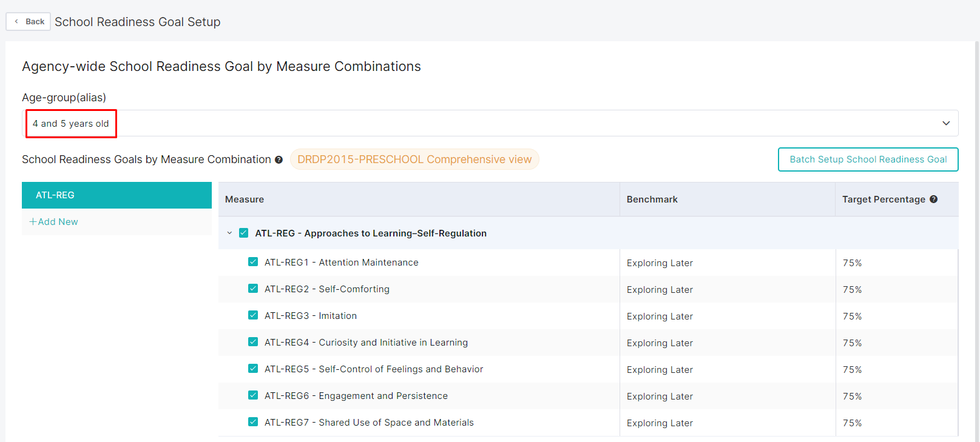Click help icon beside Target Percentage header

click(933, 199)
